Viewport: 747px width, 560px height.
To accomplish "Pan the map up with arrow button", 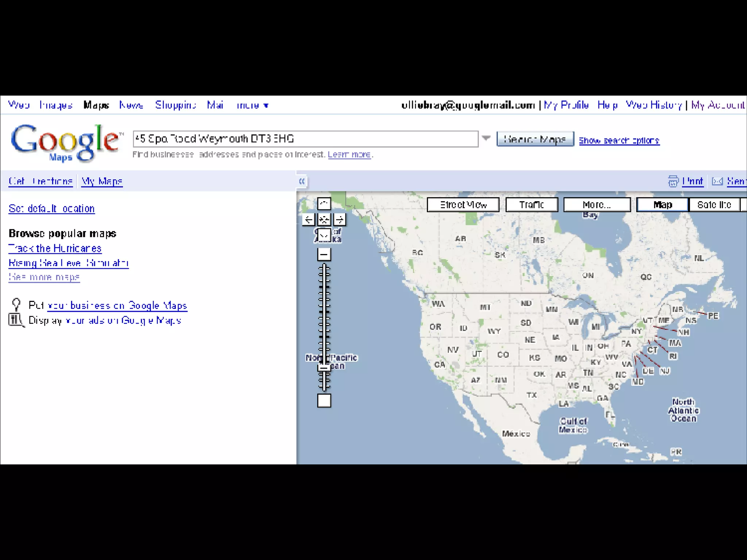I will click(x=324, y=203).
